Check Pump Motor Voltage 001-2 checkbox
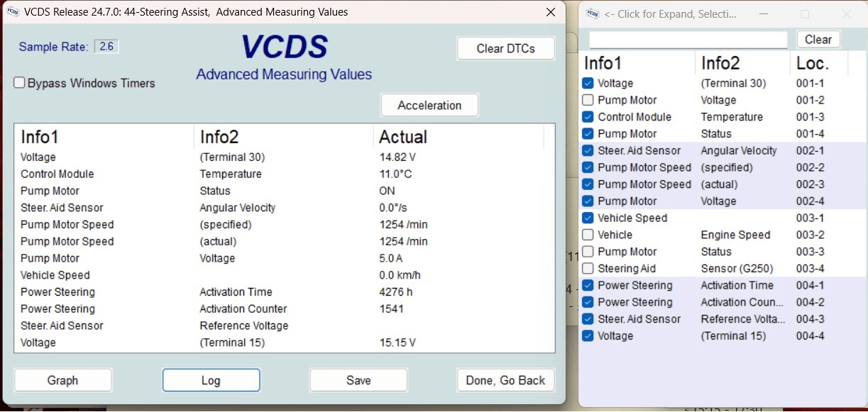Viewport: 868px width, 412px height. click(x=588, y=100)
